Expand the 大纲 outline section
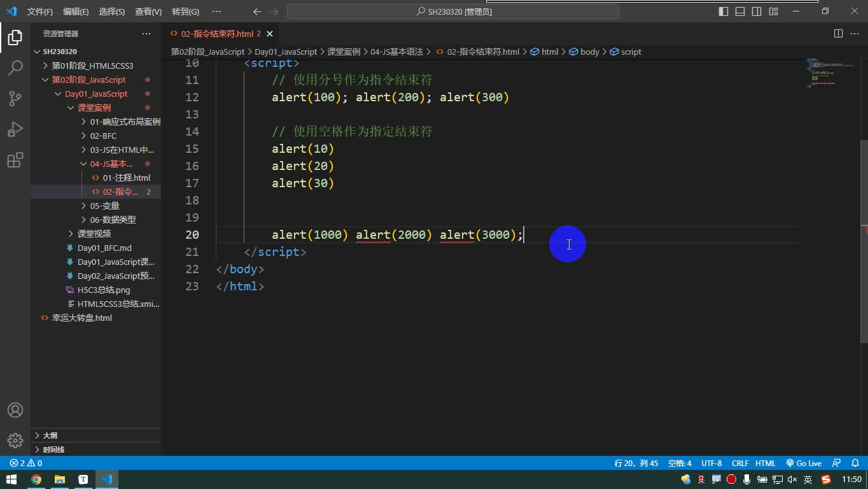Image resolution: width=868 pixels, height=489 pixels. click(x=95, y=436)
